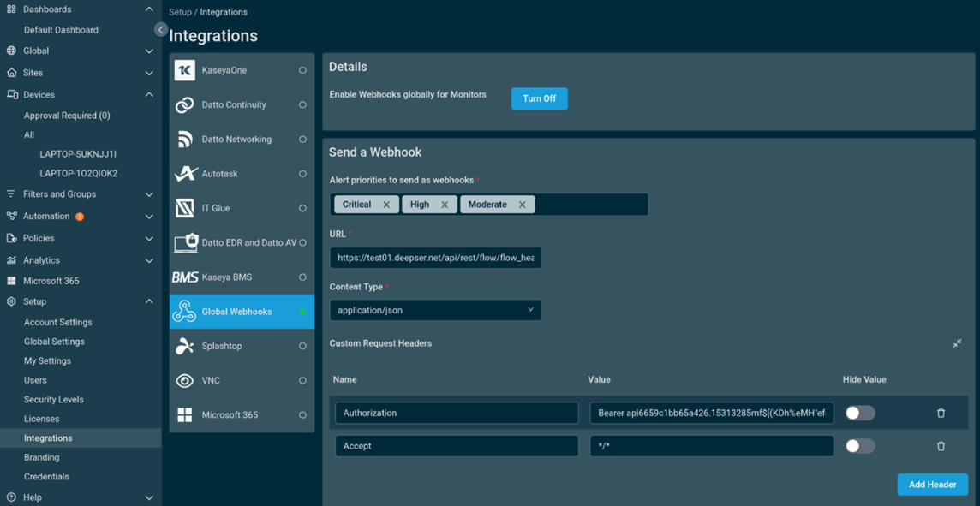The width and height of the screenshot is (980, 506).
Task: Collapse Custom Request Headers via shrink icon
Action: point(957,343)
